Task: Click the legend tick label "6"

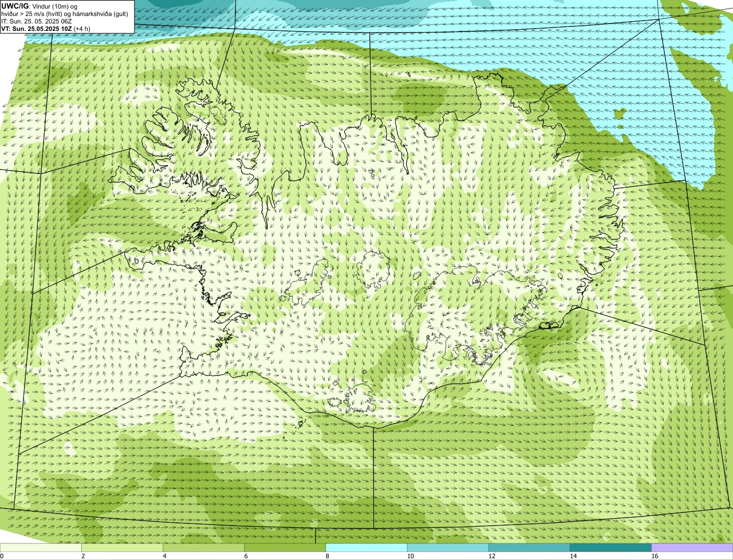Action: point(246,556)
